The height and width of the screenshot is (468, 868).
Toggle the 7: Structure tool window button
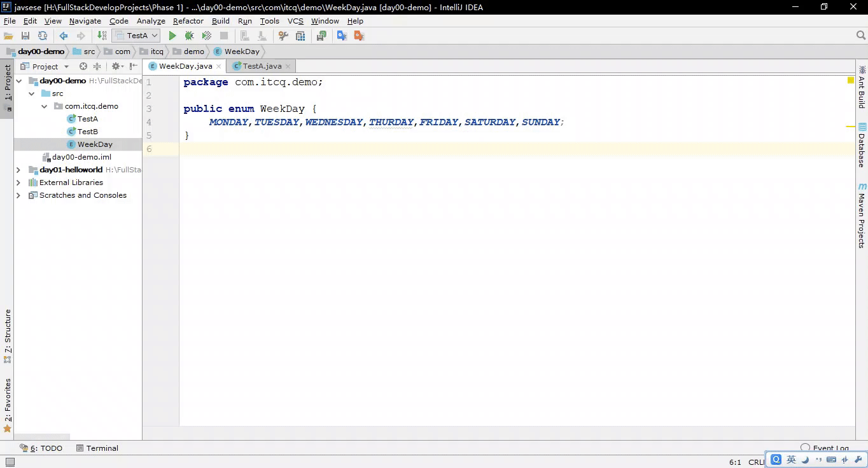[7, 335]
